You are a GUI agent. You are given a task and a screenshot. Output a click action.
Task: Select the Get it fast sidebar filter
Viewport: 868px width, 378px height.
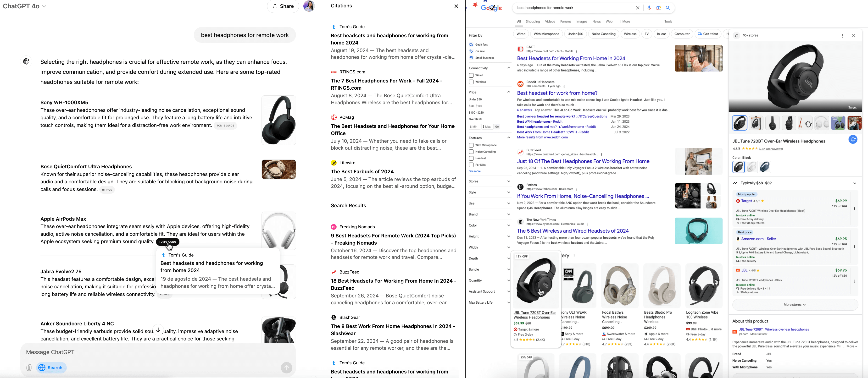point(479,44)
